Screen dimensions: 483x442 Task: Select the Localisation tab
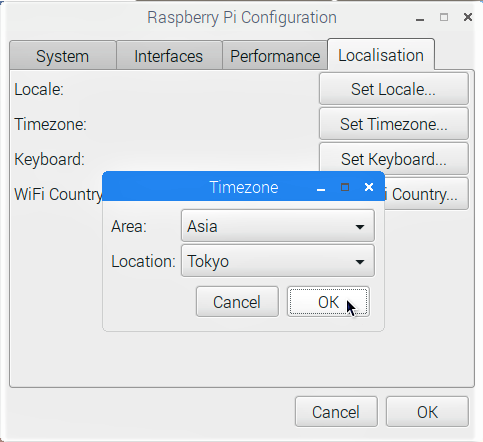click(381, 54)
